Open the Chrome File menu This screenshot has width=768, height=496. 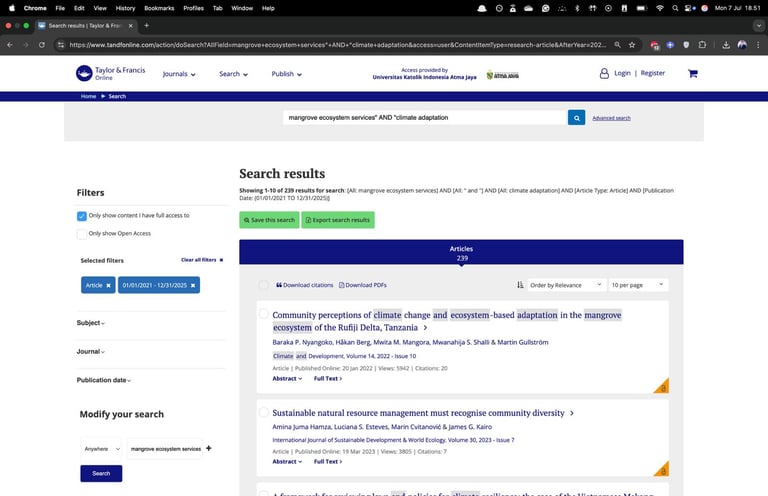pos(60,8)
